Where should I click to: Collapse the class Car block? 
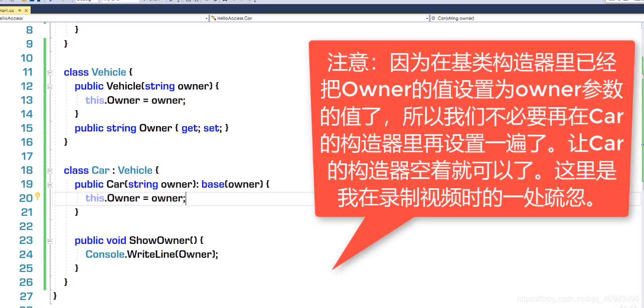(50, 171)
